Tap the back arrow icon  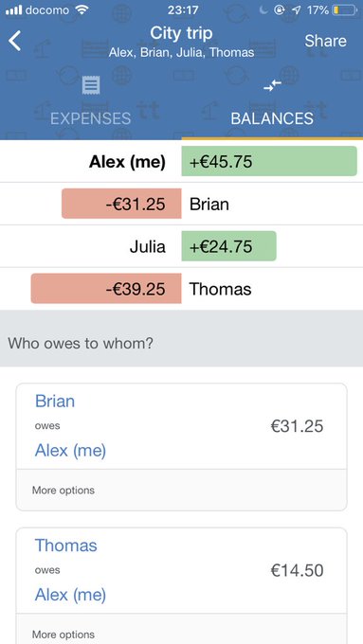pos(15,41)
